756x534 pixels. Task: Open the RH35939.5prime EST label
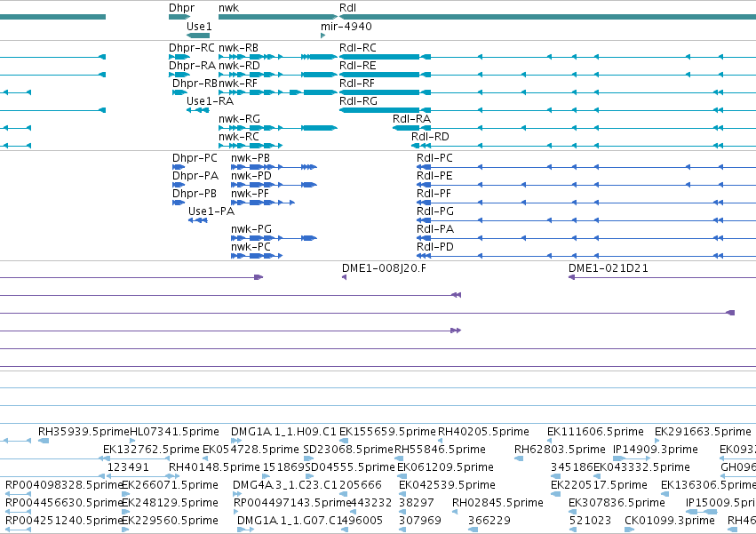click(x=84, y=432)
